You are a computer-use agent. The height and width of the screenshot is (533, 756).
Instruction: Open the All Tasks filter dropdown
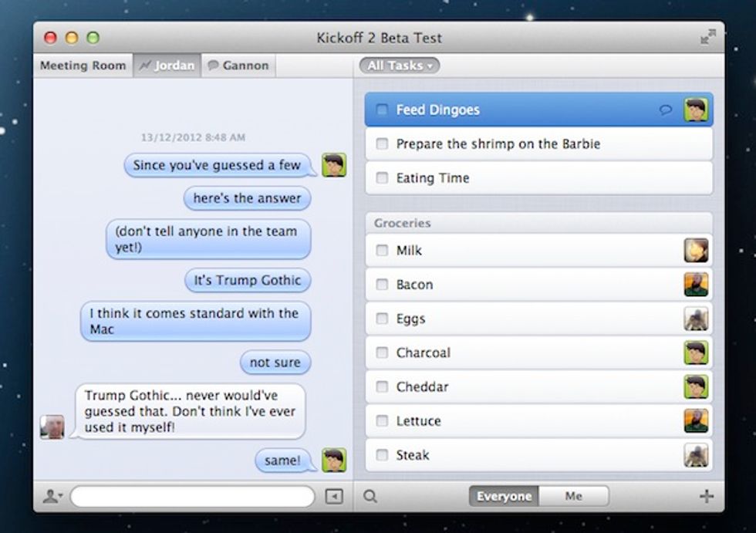coord(400,66)
